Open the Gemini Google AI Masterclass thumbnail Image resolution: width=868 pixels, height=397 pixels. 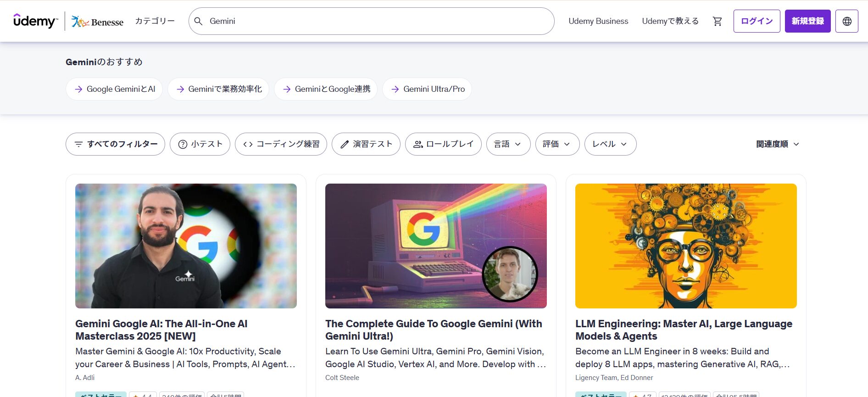(186, 246)
